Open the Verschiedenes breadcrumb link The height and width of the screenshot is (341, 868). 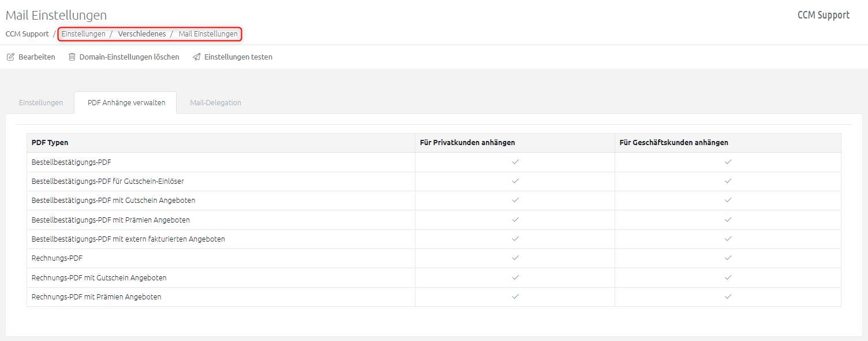[142, 34]
